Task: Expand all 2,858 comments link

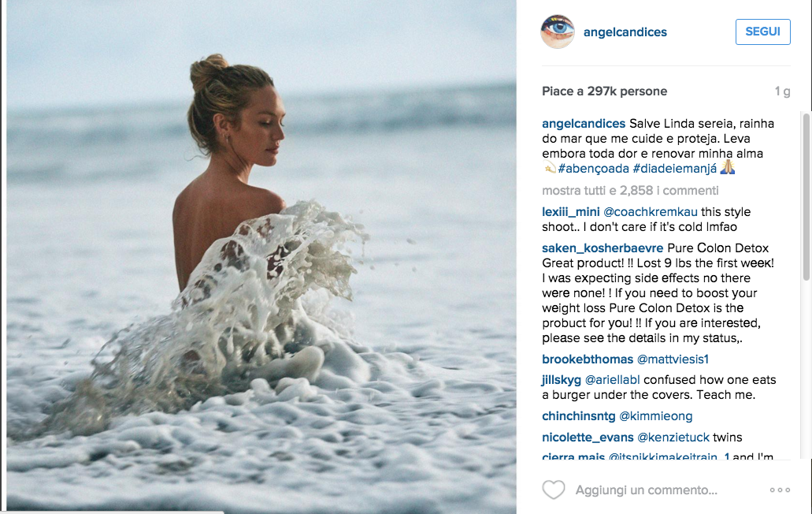Action: click(x=630, y=191)
